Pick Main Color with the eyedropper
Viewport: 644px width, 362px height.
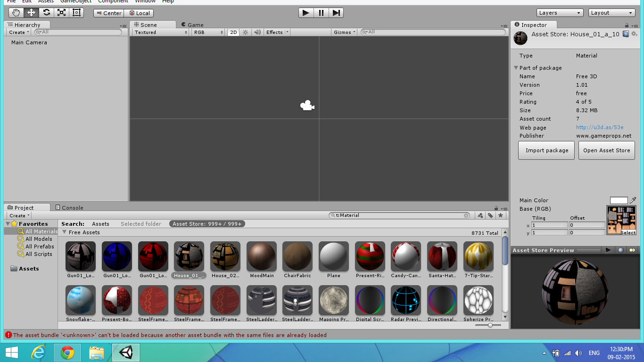click(x=633, y=200)
